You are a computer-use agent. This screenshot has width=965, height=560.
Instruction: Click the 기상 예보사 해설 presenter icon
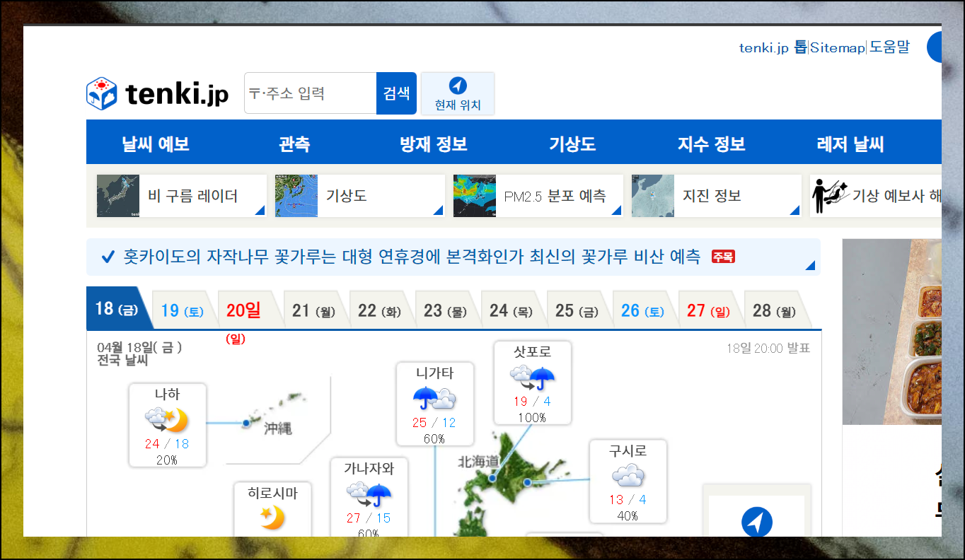click(x=829, y=196)
